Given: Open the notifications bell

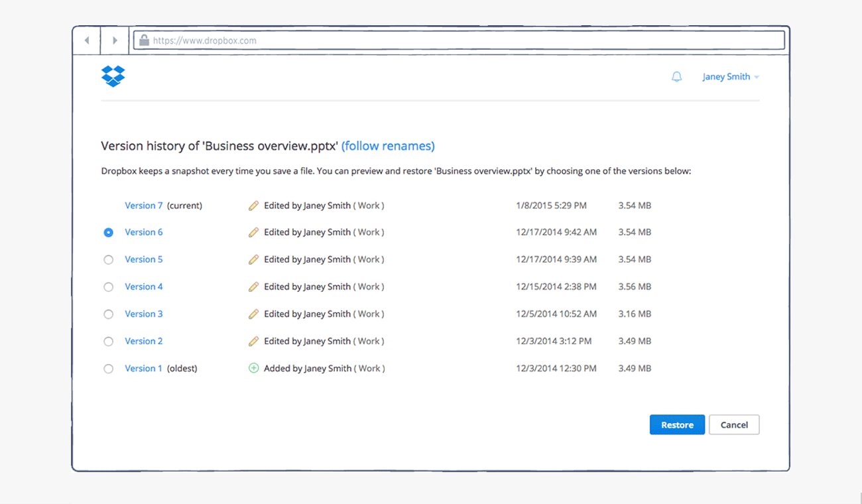Looking at the screenshot, I should 676,77.
